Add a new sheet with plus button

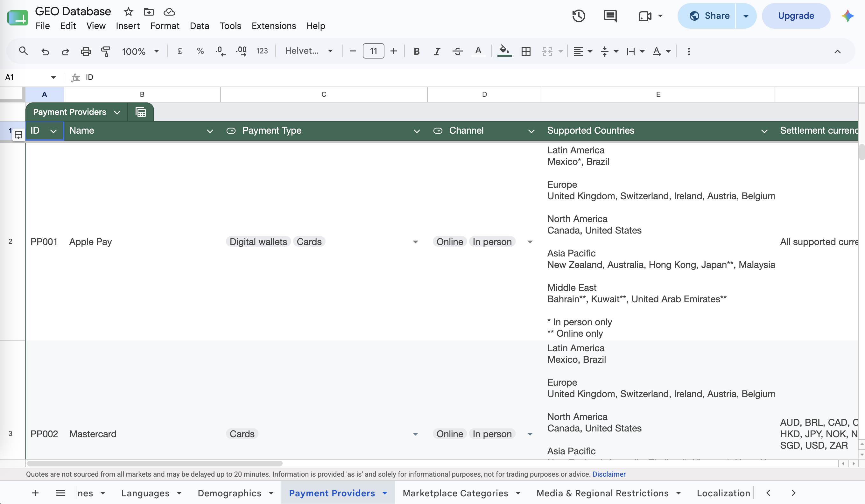(x=35, y=493)
